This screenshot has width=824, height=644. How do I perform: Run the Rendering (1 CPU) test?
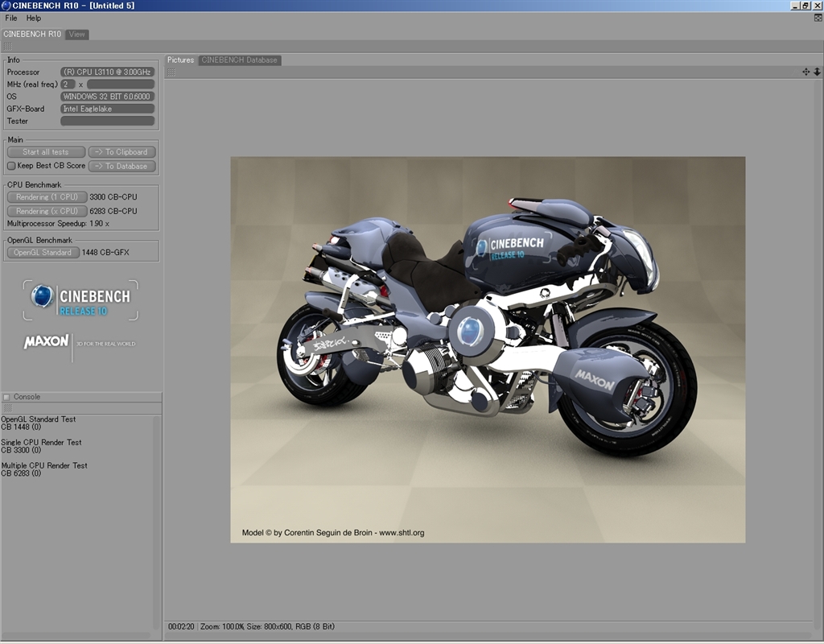(47, 197)
